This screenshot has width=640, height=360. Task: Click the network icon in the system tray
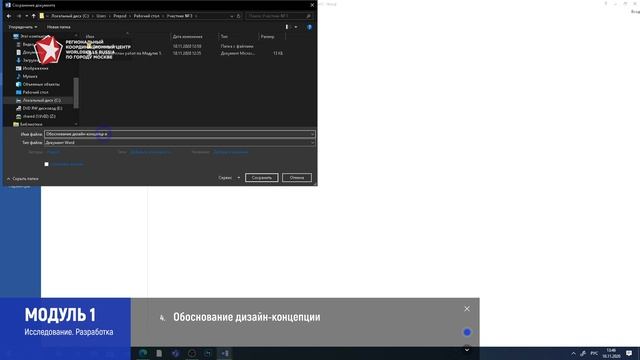[583, 353]
